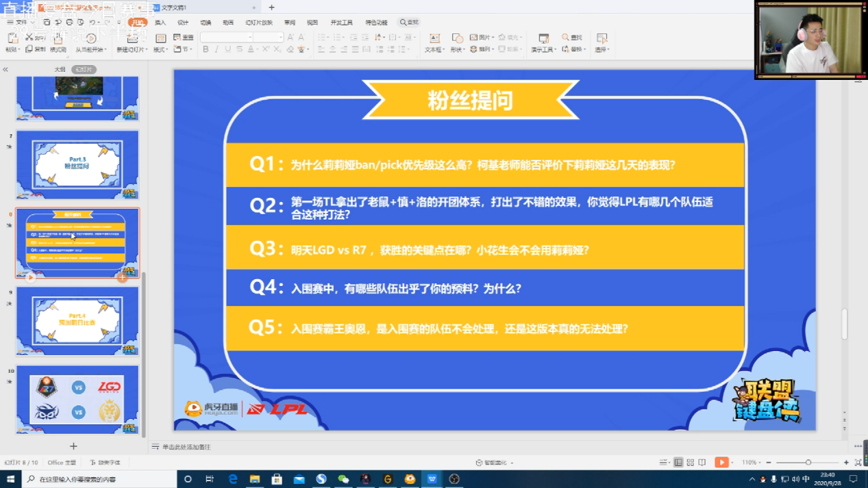Click the Paste (粘贴) icon

pyautogui.click(x=12, y=39)
